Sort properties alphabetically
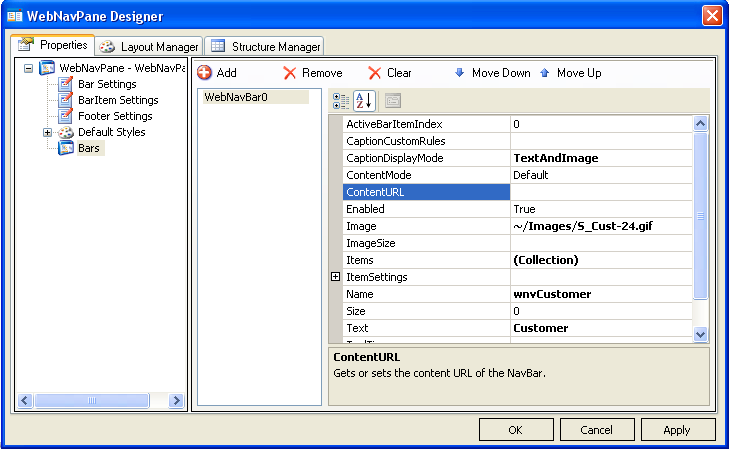The image size is (729, 449). coord(364,100)
